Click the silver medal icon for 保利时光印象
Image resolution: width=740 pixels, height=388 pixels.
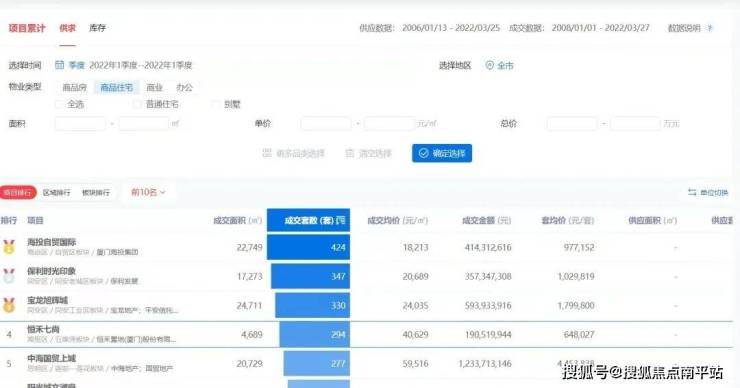coord(8,276)
